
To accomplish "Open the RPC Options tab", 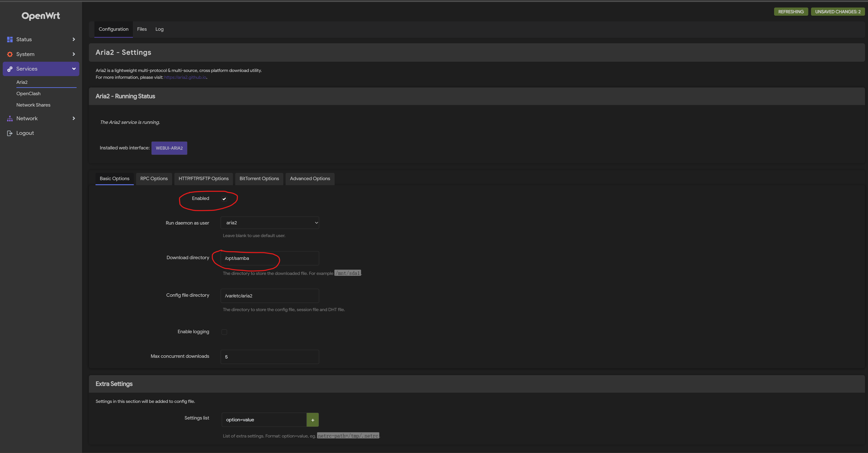I will [154, 179].
